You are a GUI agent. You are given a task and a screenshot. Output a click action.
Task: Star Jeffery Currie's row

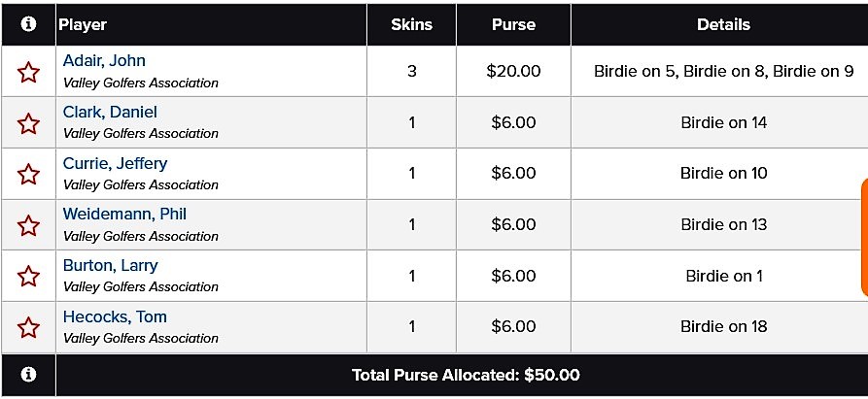[x=28, y=174]
